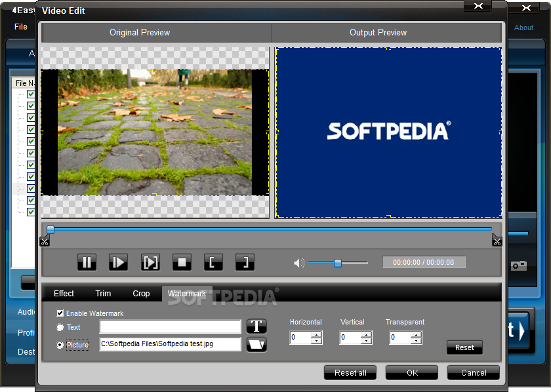
Task: Toggle the fourth file checkbox in file list
Action: 31,129
